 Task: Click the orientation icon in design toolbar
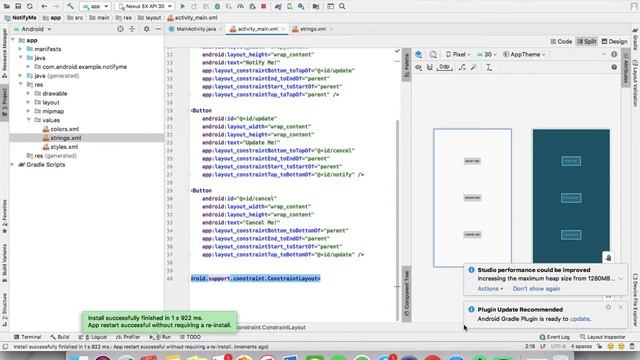coord(433,54)
